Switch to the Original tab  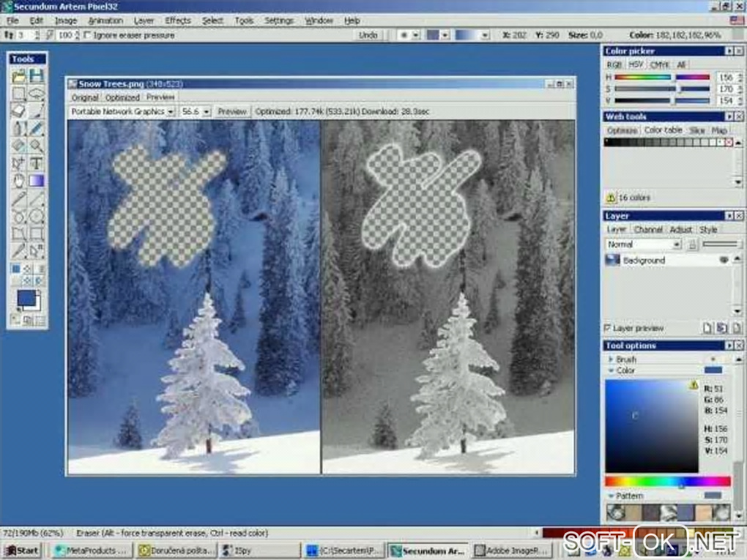85,97
